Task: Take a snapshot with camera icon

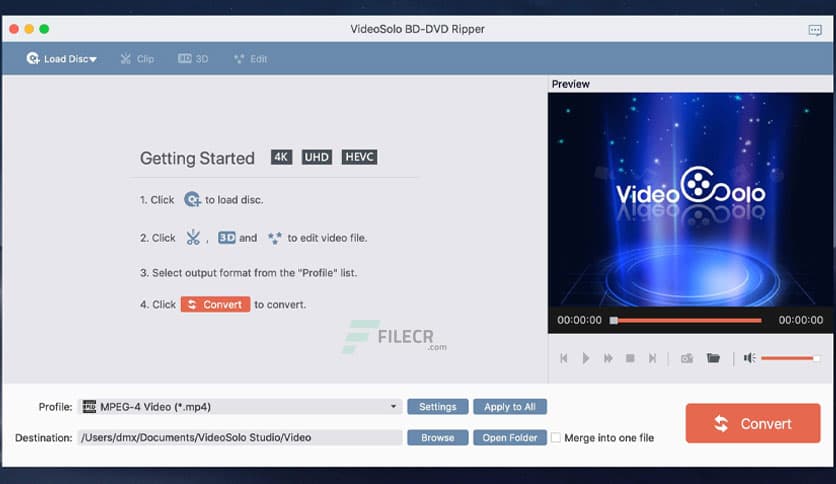Action: point(687,358)
